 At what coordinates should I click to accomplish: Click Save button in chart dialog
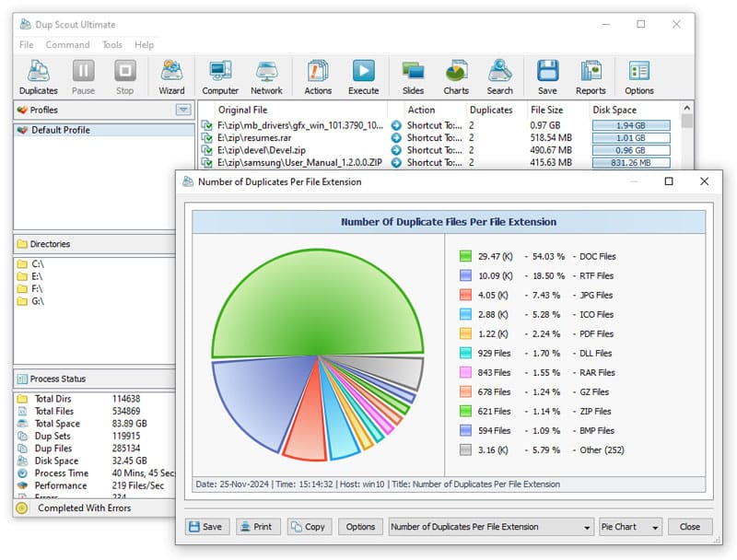[x=205, y=527]
